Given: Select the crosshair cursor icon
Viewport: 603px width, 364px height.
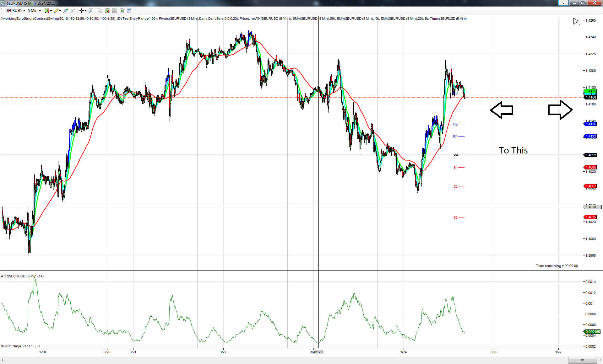Looking at the screenshot, I should point(82,11).
